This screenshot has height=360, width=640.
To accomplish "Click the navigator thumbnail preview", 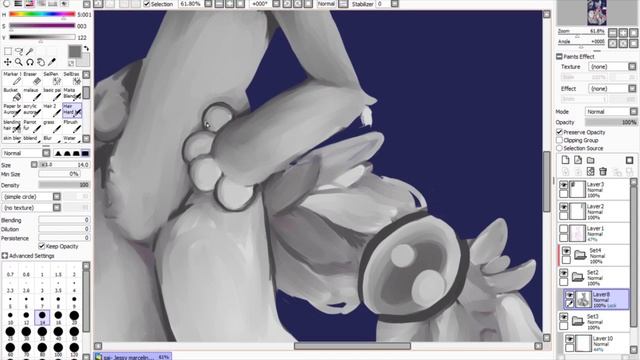I will tap(596, 13).
